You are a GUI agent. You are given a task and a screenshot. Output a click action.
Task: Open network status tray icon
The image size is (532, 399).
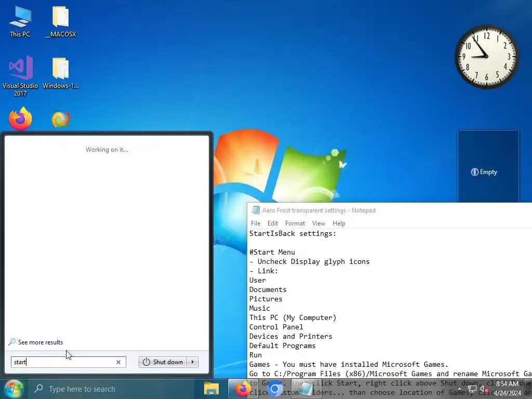click(472, 389)
